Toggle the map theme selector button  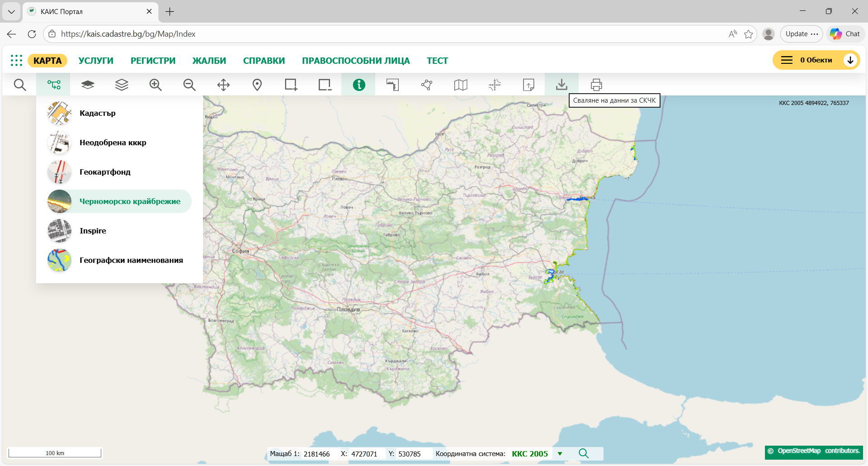(x=53, y=85)
